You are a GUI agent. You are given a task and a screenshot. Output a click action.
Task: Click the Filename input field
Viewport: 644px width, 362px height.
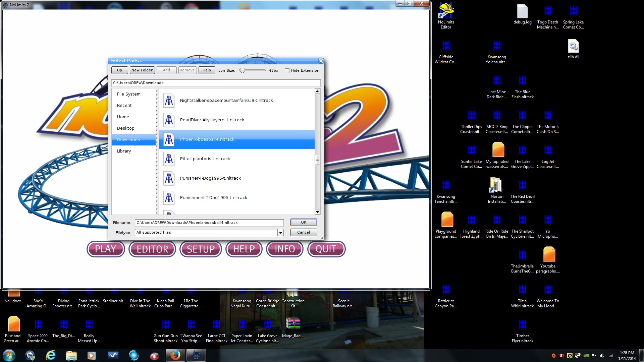209,223
